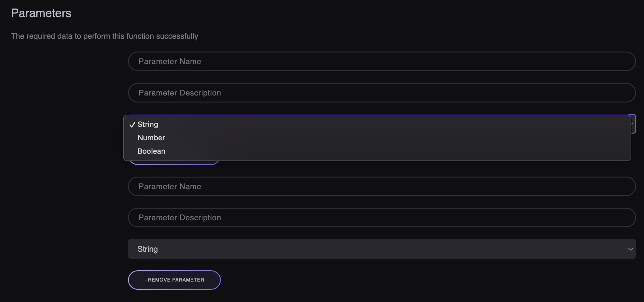Click the upper remove button hidden behind the list
The height and width of the screenshot is (302, 644).
tap(174, 163)
